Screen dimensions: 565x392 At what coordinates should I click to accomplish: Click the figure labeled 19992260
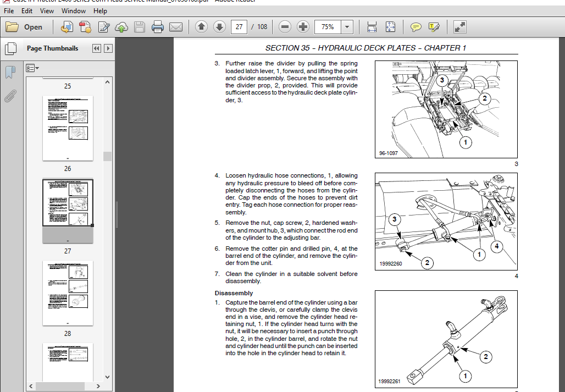tap(446, 222)
